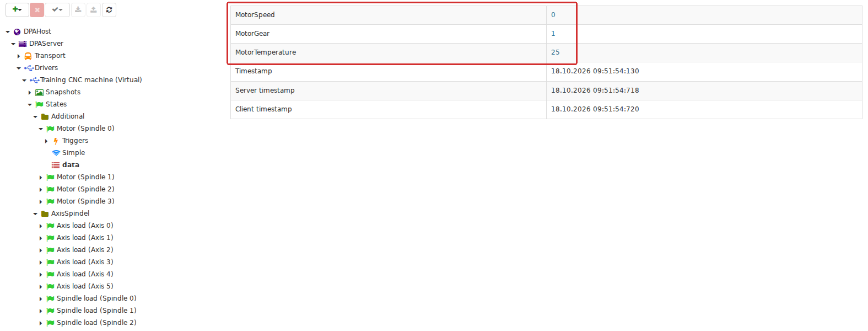Screen dimensions: 868x331
Task: Collapse the DPAHost tree node
Action: pyautogui.click(x=8, y=32)
